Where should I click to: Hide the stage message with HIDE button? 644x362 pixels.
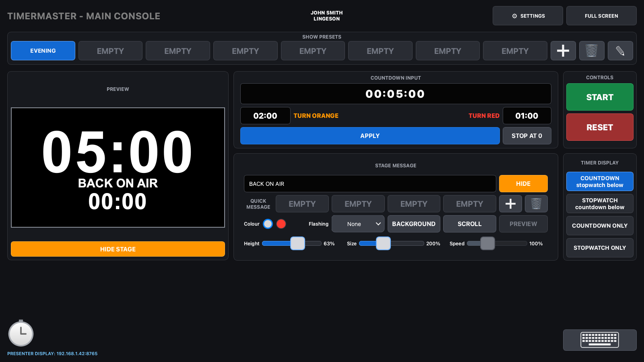pos(523,183)
